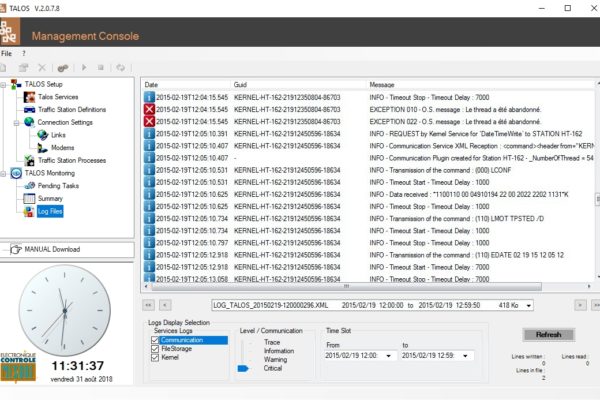Image resolution: width=600 pixels, height=400 pixels.
Task: Click the red error icon for EXCEPTION 010
Action: click(x=149, y=109)
